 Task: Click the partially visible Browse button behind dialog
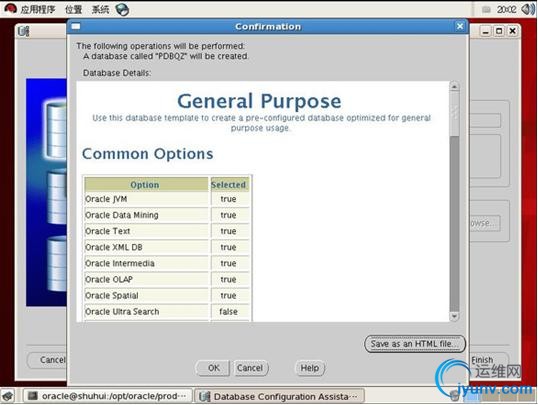pyautogui.click(x=484, y=223)
